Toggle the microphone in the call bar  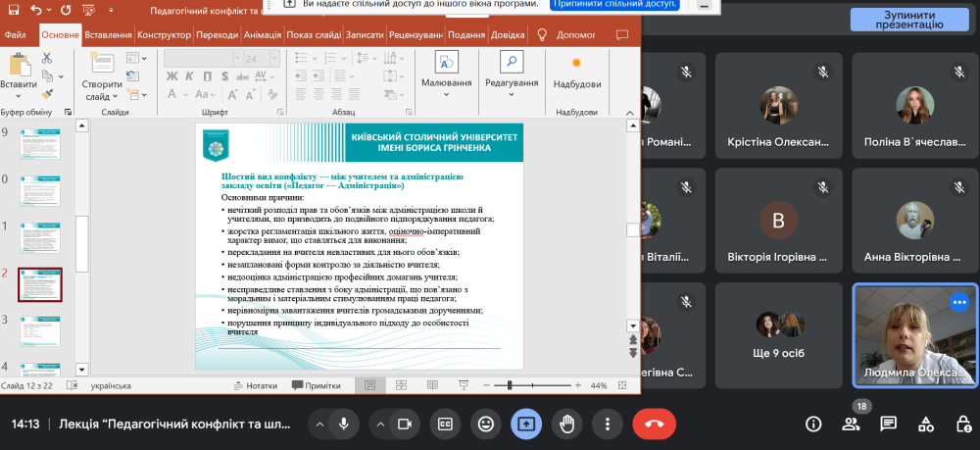pos(344,424)
